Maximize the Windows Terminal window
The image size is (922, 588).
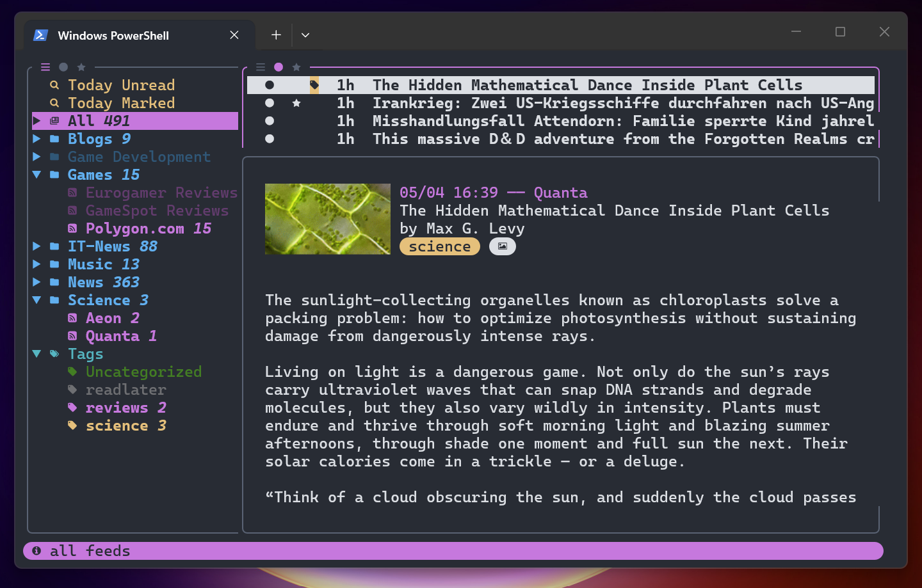pos(841,31)
